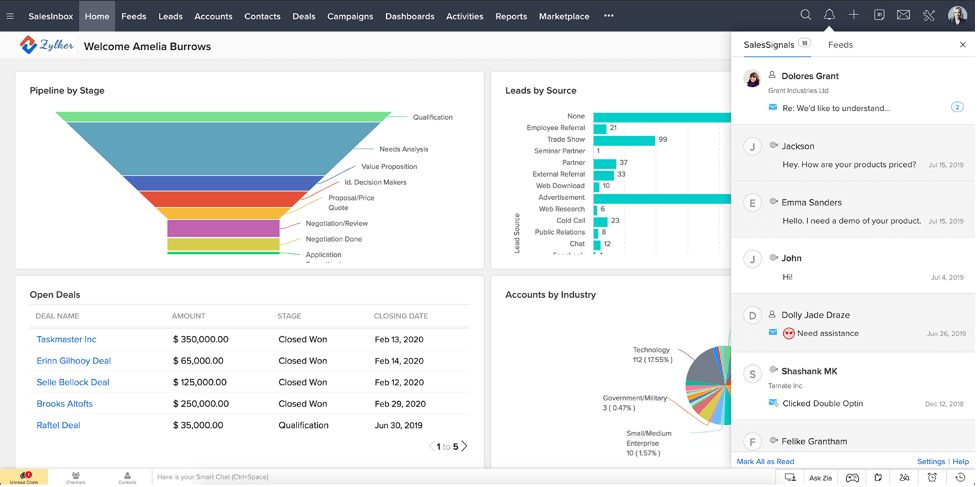
Task: Open the Selle Bellock Deal link
Action: [x=73, y=382]
